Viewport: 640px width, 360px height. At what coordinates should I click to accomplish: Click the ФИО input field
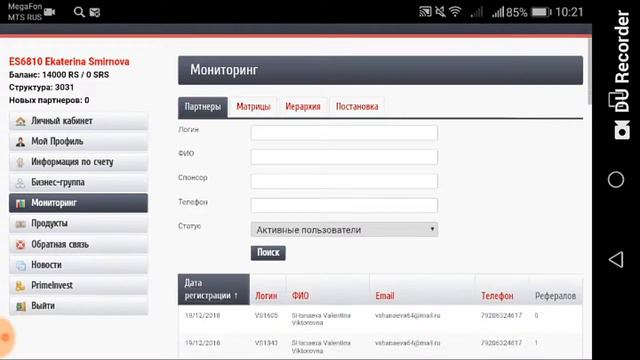point(344,157)
